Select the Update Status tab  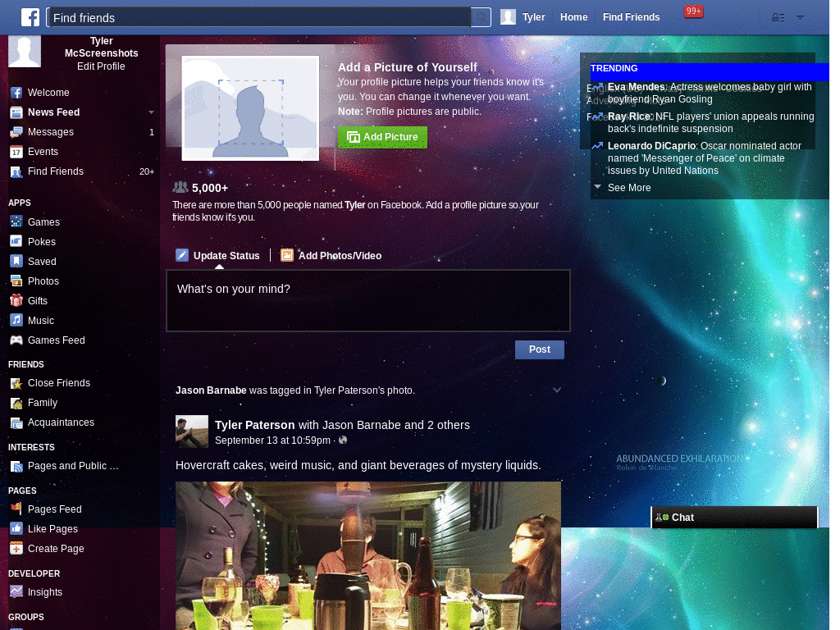218,256
